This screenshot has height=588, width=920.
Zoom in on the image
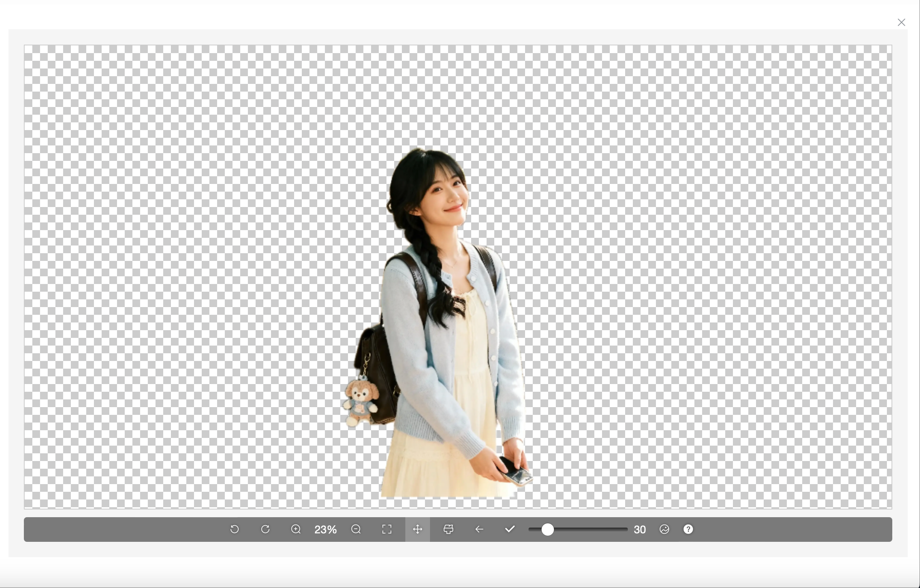point(296,530)
